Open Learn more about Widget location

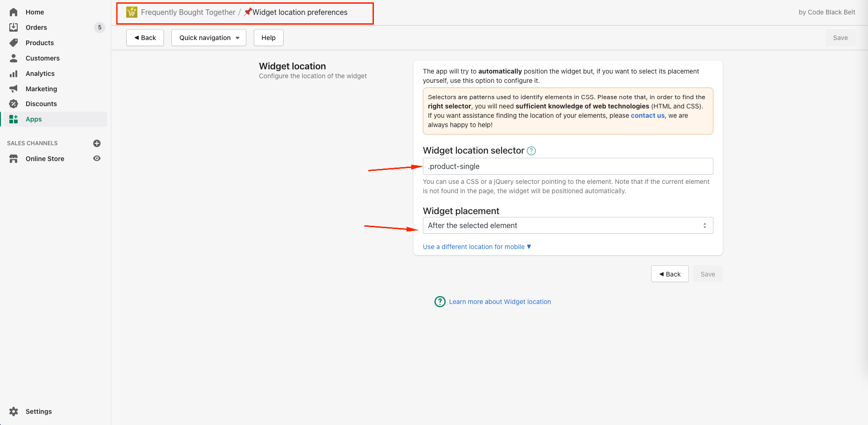tap(500, 302)
